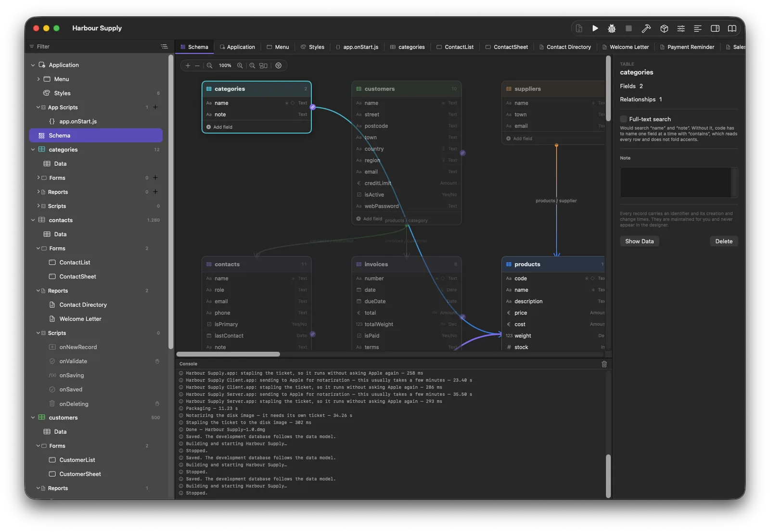Click Add field in customers table
The height and width of the screenshot is (532, 770).
pos(369,219)
